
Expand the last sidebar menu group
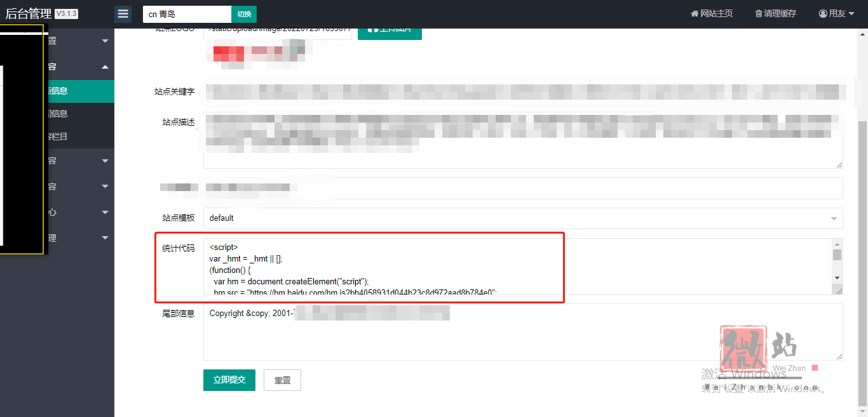tap(105, 238)
